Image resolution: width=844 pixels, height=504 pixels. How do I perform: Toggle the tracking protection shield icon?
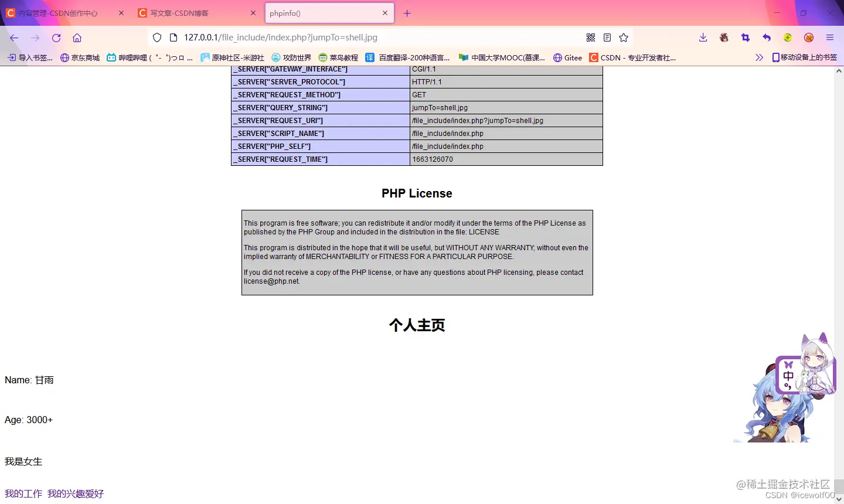pos(156,37)
